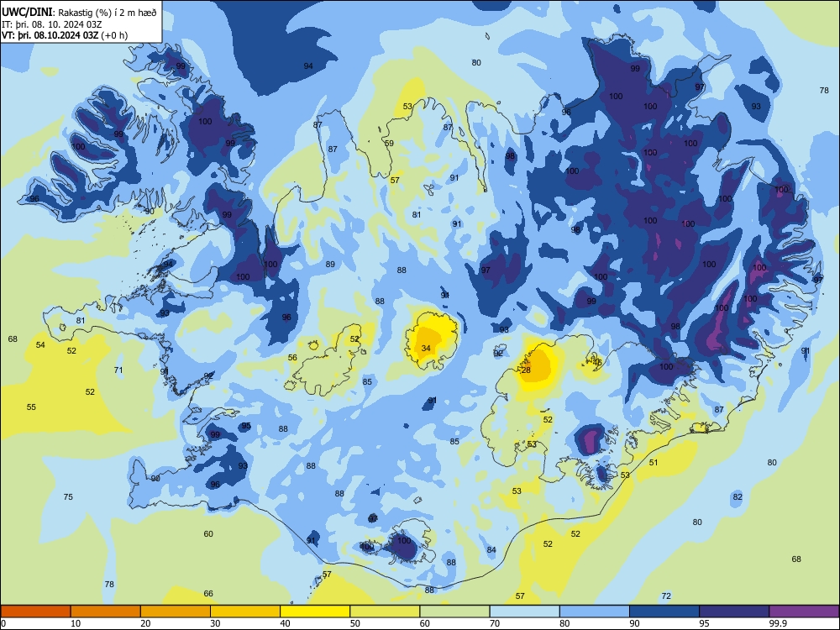Click the humidity value '82' on the map

738,497
